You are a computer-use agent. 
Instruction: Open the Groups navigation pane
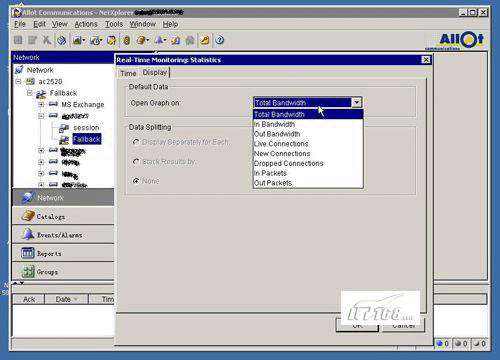click(63, 272)
